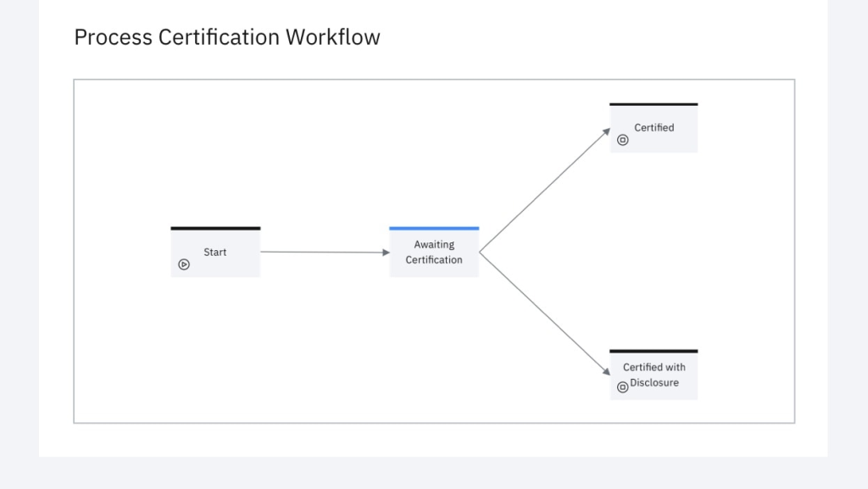868x489 pixels.
Task: Click the transition from Start to Awaiting Certification
Action: click(x=324, y=252)
